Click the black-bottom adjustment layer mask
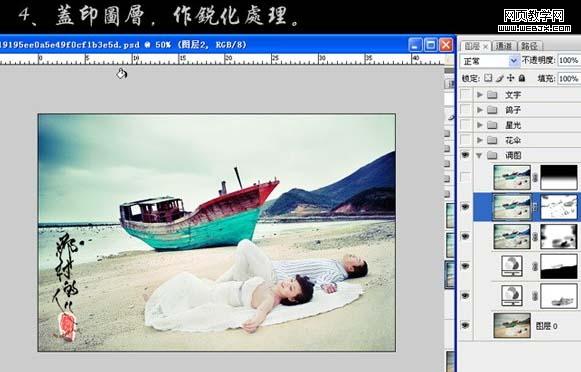The image size is (581, 372). 559,266
